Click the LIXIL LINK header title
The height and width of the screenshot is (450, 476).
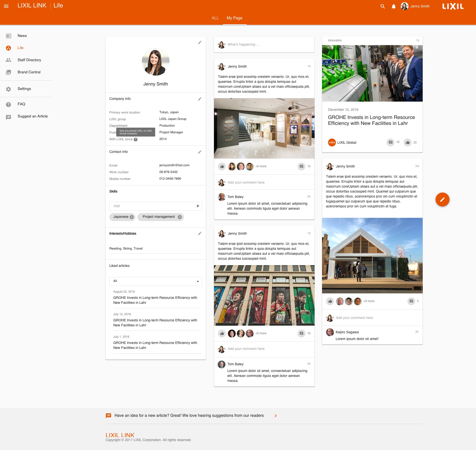32,6
